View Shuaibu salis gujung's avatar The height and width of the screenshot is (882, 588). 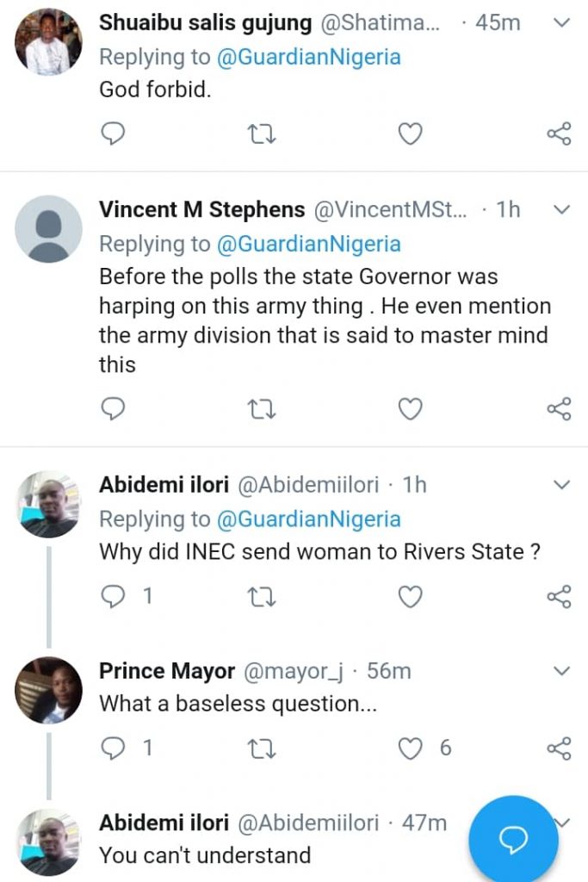pos(50,41)
